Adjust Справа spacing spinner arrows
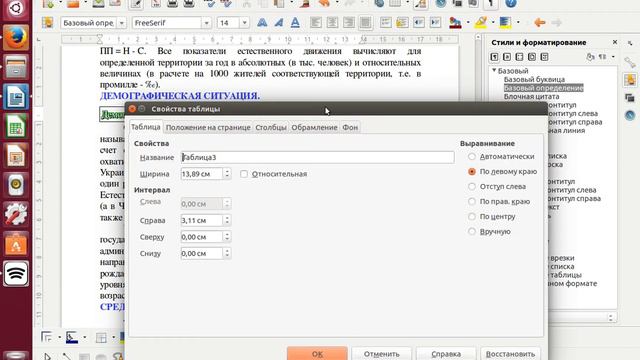The height and width of the screenshot is (360, 640). [x=227, y=220]
